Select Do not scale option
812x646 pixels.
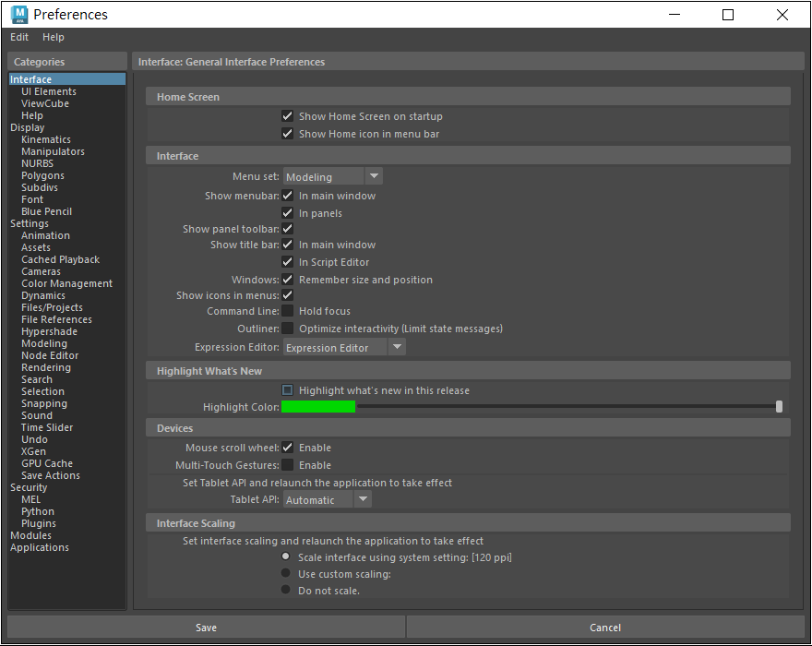pyautogui.click(x=285, y=590)
